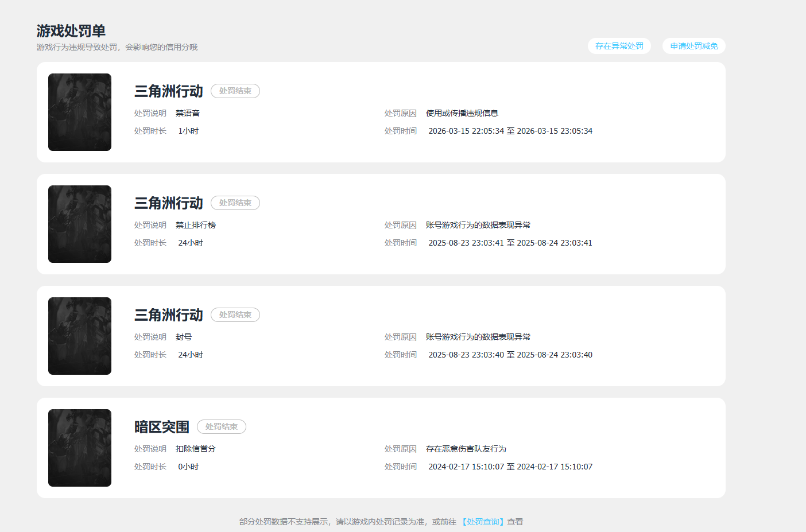The width and height of the screenshot is (806, 532).
Task: Select the 禁语音 punishment description
Action: pos(188,113)
